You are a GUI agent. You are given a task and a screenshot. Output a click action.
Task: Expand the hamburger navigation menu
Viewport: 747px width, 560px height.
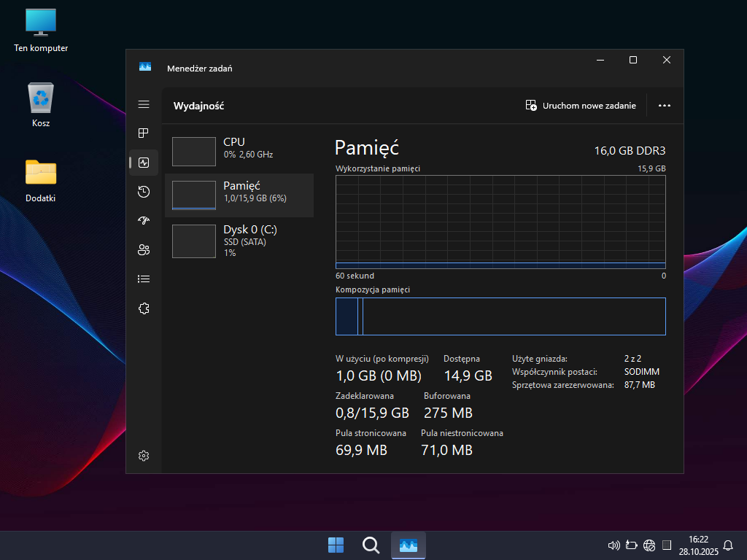144,105
